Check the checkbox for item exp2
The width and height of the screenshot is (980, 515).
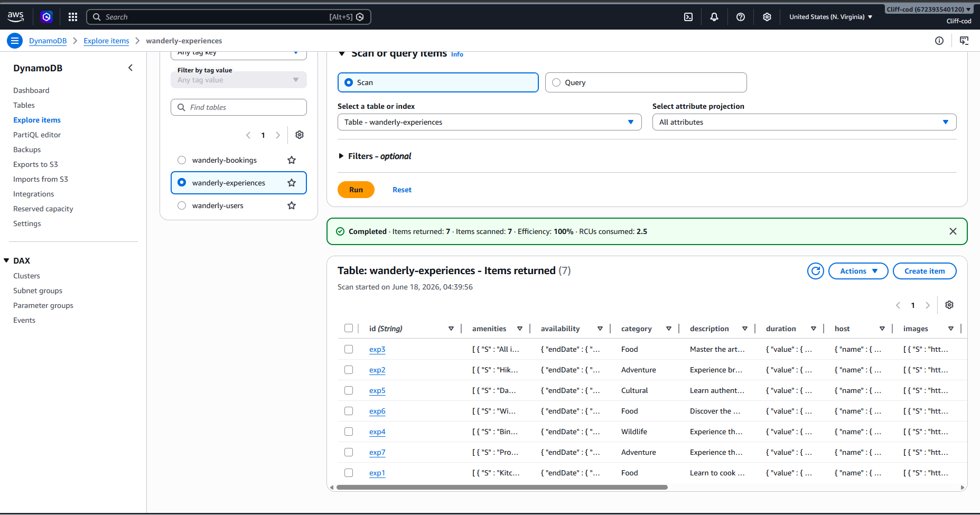click(x=349, y=370)
